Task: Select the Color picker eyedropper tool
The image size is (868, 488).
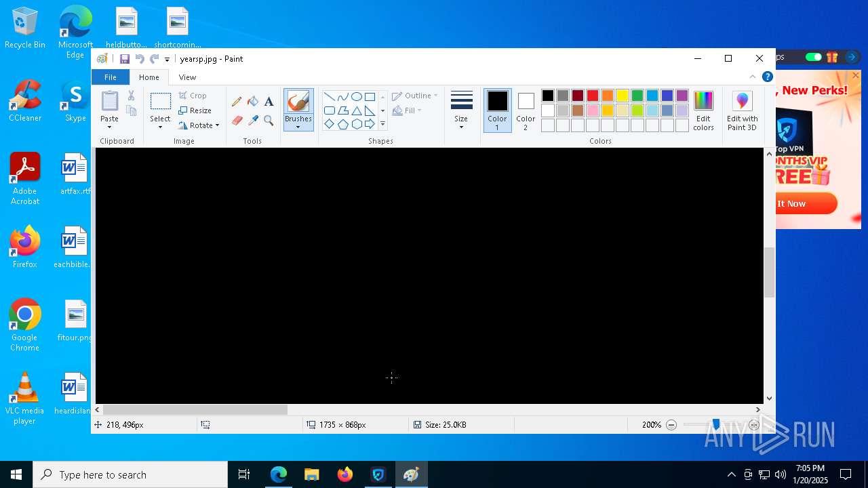Action: click(x=253, y=120)
